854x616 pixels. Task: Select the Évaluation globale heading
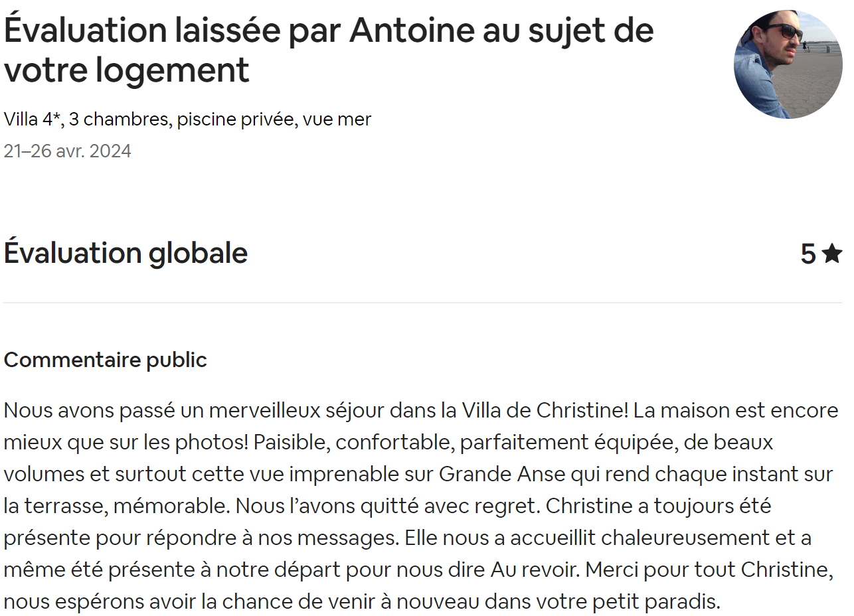(126, 254)
